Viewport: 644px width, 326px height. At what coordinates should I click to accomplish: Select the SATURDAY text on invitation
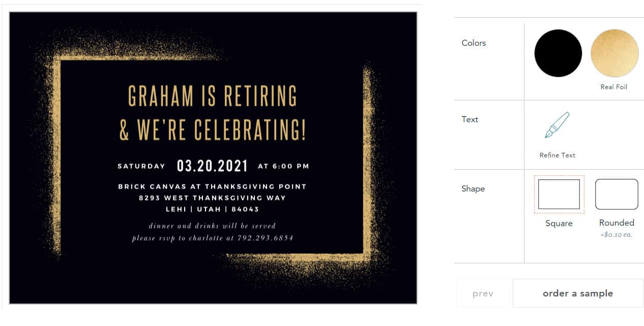click(141, 166)
